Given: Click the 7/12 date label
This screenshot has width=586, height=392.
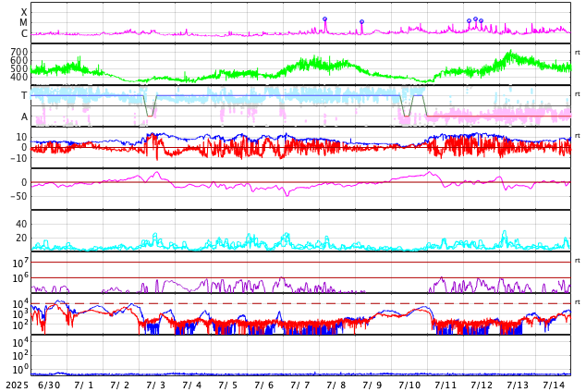Looking at the screenshot, I should click(x=482, y=386).
